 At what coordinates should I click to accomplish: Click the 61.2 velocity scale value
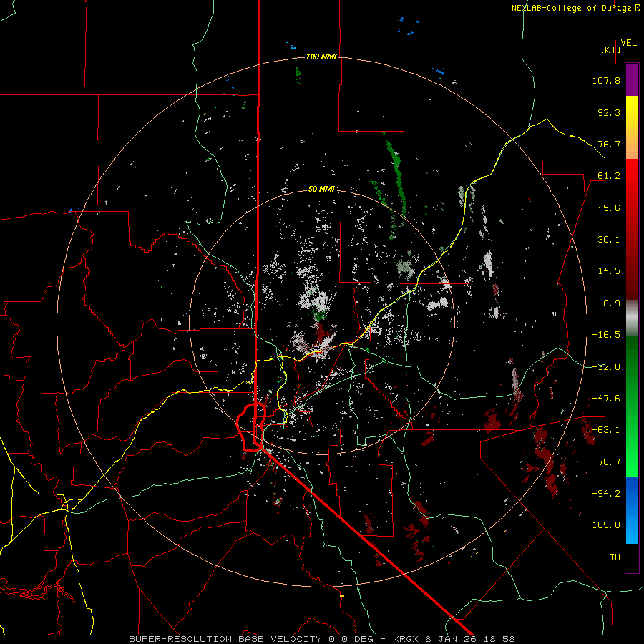[609, 176]
